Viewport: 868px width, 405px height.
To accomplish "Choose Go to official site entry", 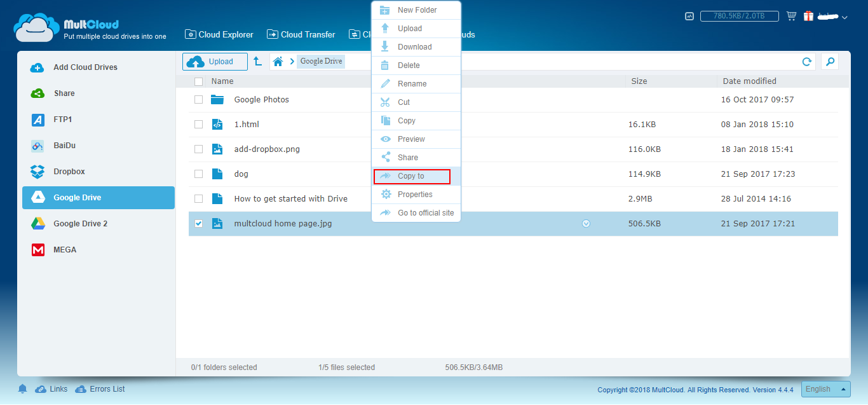I will (x=416, y=213).
